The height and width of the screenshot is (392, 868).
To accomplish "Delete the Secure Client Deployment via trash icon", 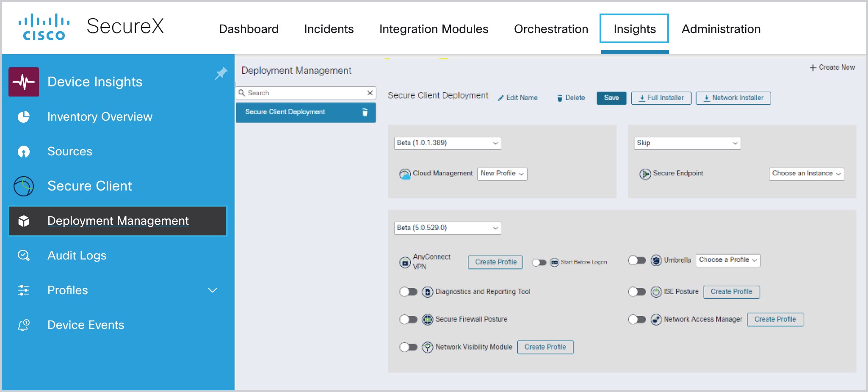I will (x=365, y=112).
